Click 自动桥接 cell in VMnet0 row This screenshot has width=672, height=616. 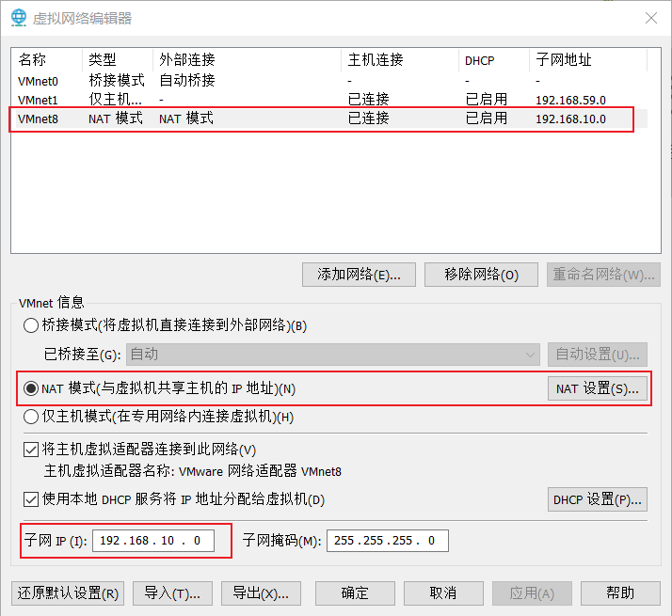(187, 80)
